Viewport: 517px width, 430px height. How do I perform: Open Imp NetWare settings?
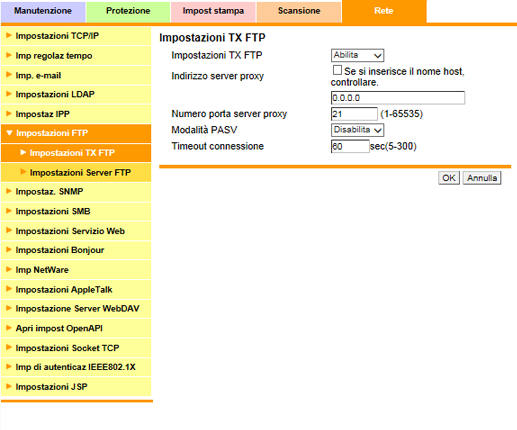[x=76, y=270]
